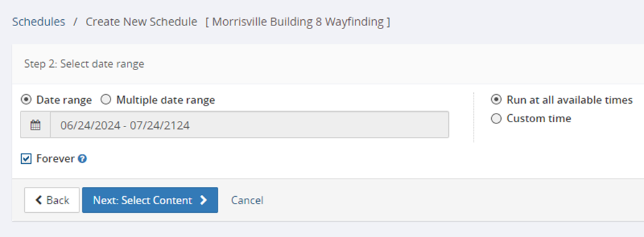Go to the Schedules breadcrumb link
Viewport: 644px width, 237px height.
point(39,22)
